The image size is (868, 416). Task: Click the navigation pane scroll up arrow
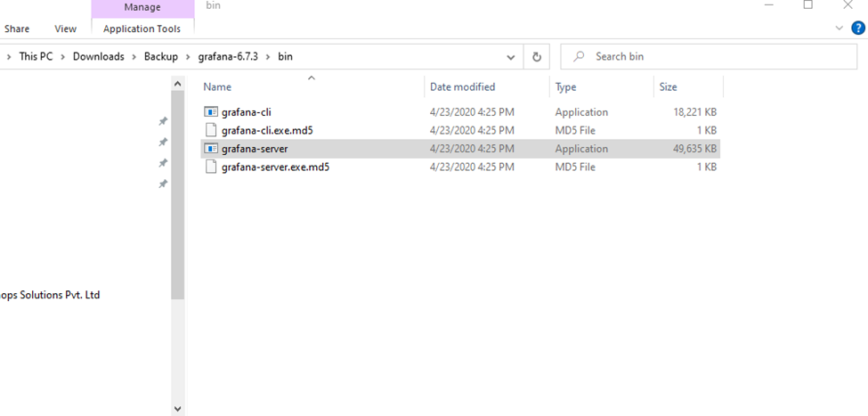177,84
